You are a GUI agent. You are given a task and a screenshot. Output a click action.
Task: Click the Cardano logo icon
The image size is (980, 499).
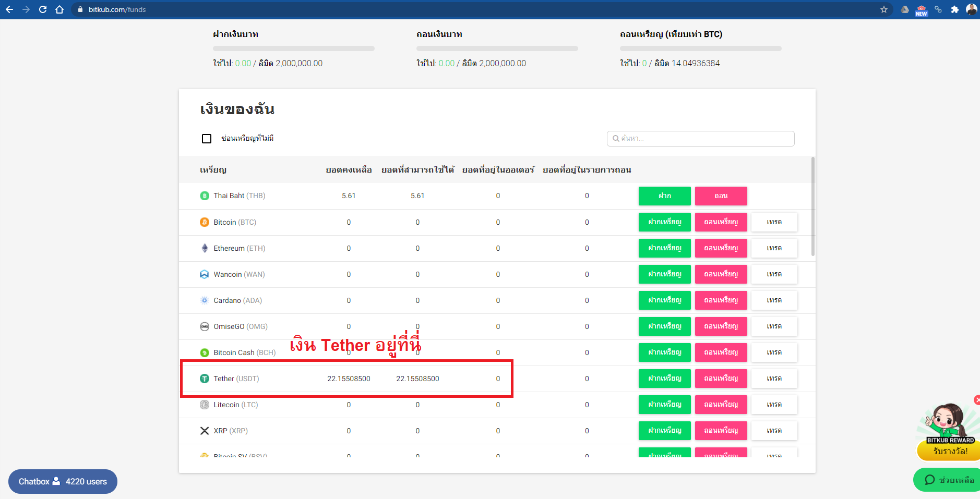click(205, 300)
